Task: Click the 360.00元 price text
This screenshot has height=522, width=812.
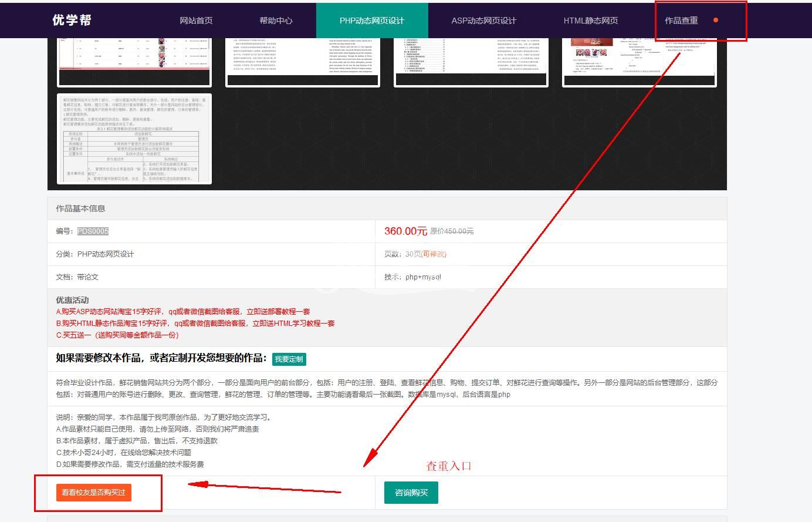Action: coord(405,231)
